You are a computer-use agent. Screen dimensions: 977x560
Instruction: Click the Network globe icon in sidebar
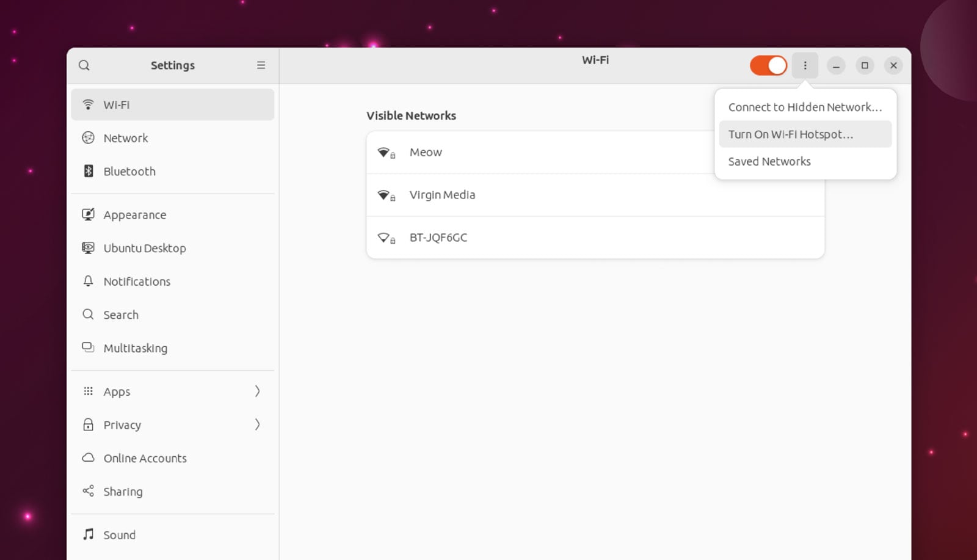click(x=88, y=138)
